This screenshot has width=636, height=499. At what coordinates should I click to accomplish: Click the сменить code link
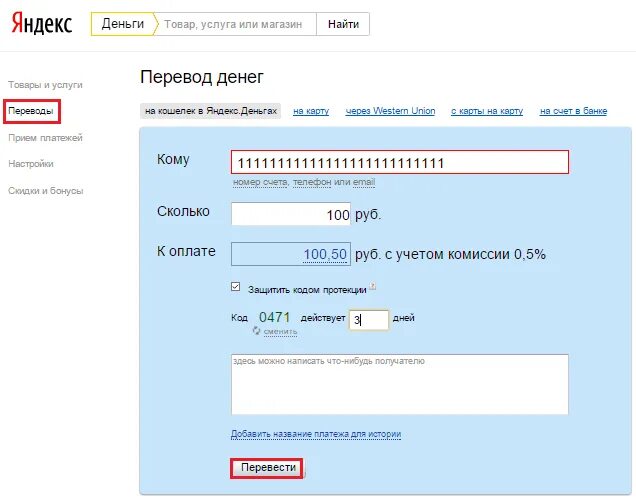[x=280, y=331]
